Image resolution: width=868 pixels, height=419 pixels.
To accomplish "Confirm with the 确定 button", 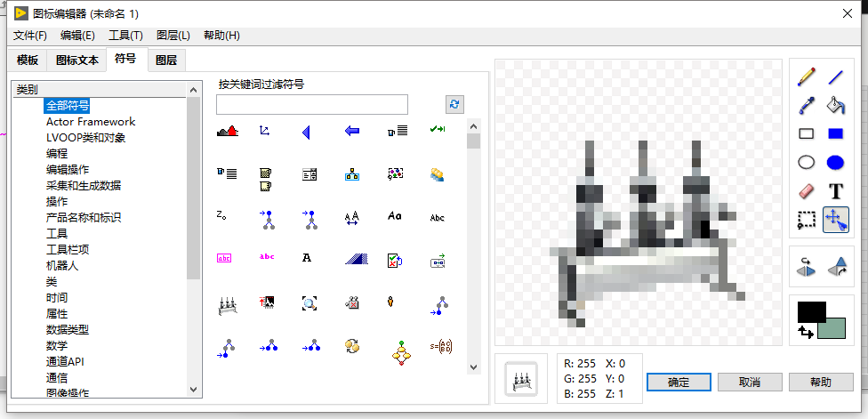I will (679, 382).
